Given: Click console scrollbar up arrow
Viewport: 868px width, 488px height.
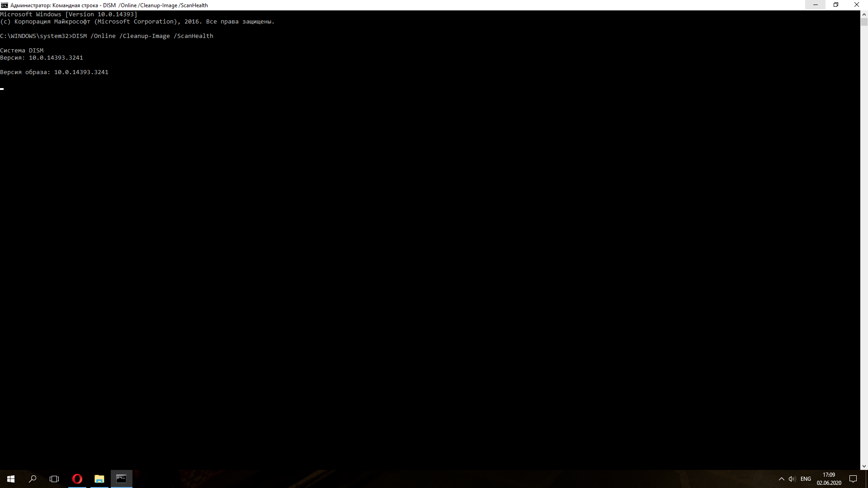Looking at the screenshot, I should coord(864,14).
